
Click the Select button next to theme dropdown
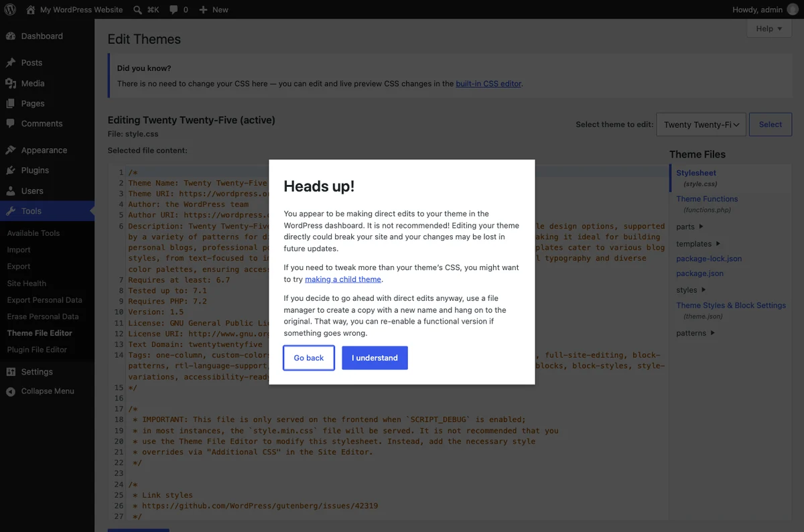point(770,125)
